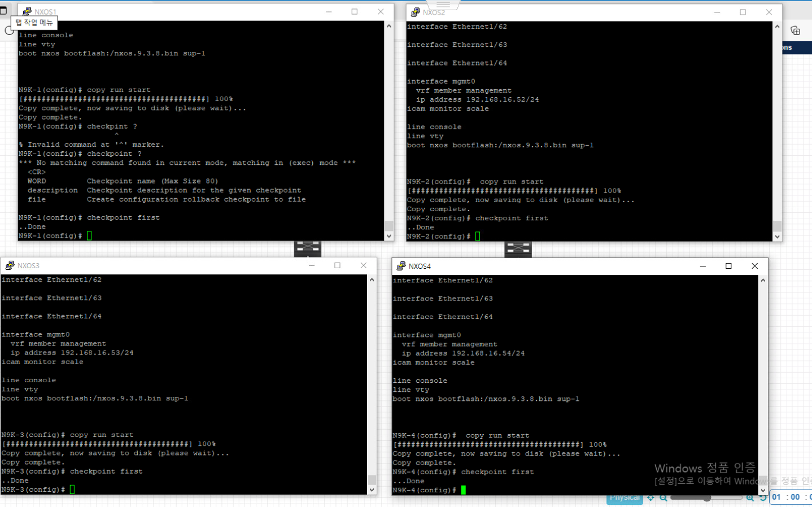Click 'ip address 192.168.16.52/24' in NXOS2
The width and height of the screenshot is (812, 507).
(x=478, y=99)
